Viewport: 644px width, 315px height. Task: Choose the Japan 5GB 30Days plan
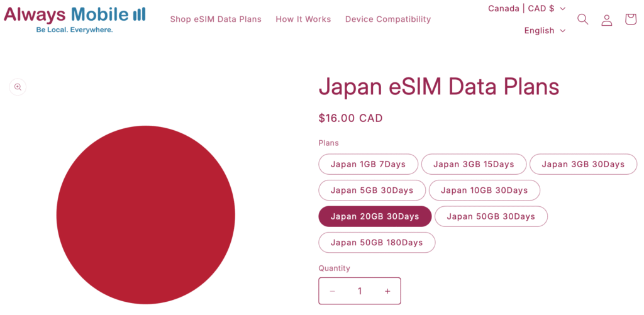(372, 190)
